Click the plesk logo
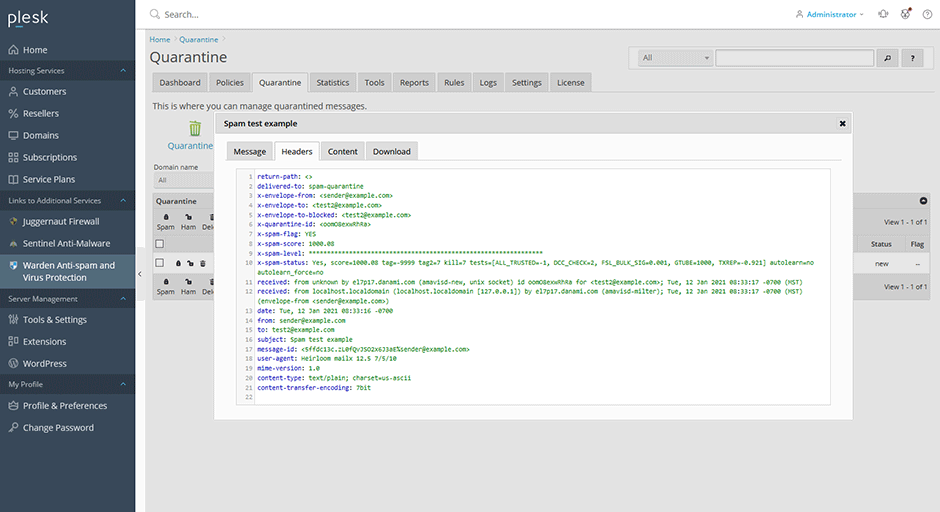Image resolution: width=940 pixels, height=512 pixels. [x=28, y=18]
